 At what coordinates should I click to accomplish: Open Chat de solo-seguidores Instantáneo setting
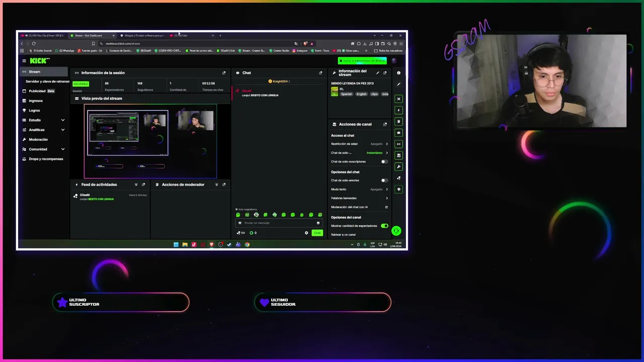pos(359,153)
